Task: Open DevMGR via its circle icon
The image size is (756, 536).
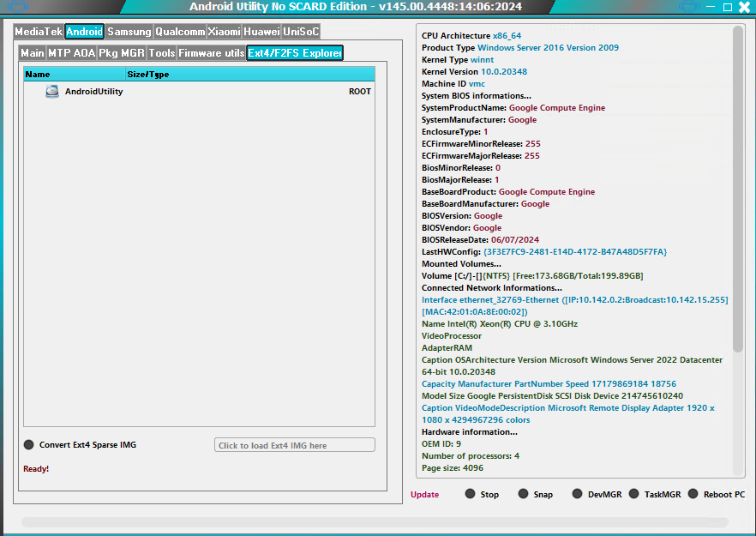Action: click(x=578, y=494)
